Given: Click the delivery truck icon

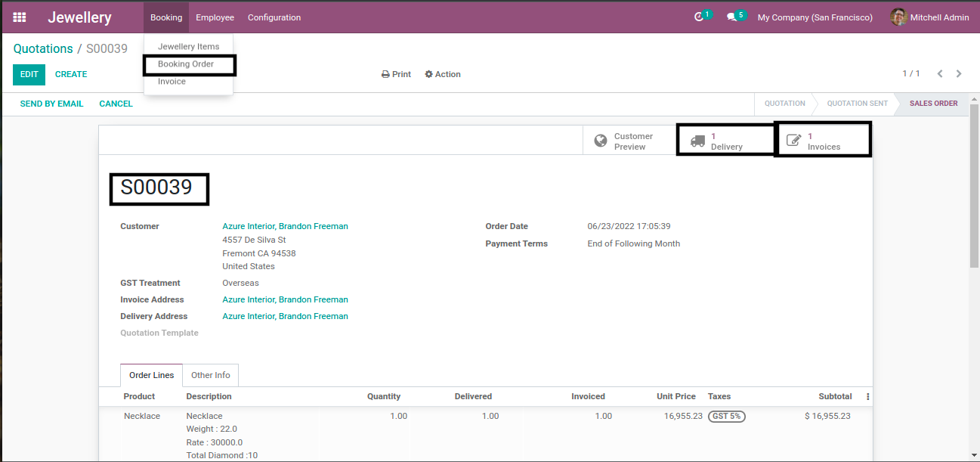Looking at the screenshot, I should 697,141.
